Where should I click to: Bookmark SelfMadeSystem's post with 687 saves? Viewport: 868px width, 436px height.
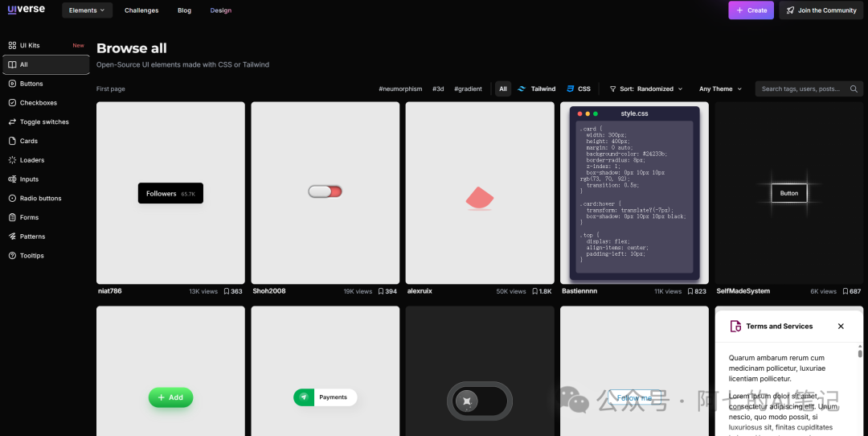click(851, 291)
